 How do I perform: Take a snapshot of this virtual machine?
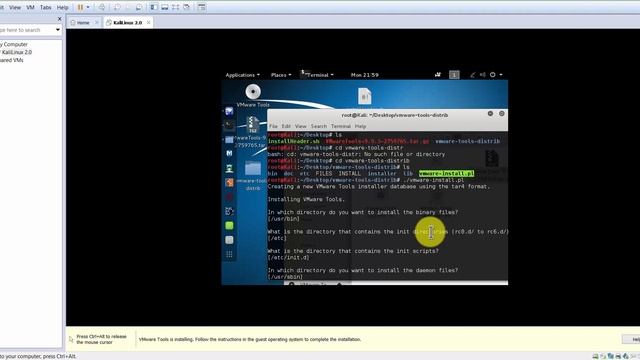(117, 7)
